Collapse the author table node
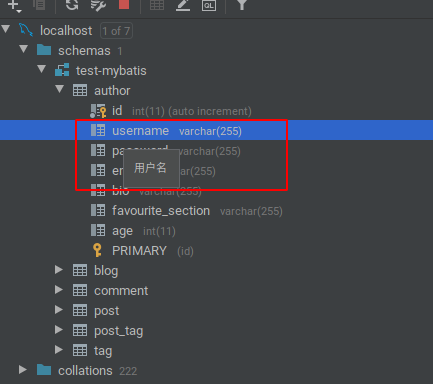The width and height of the screenshot is (433, 384). pyautogui.click(x=60, y=89)
